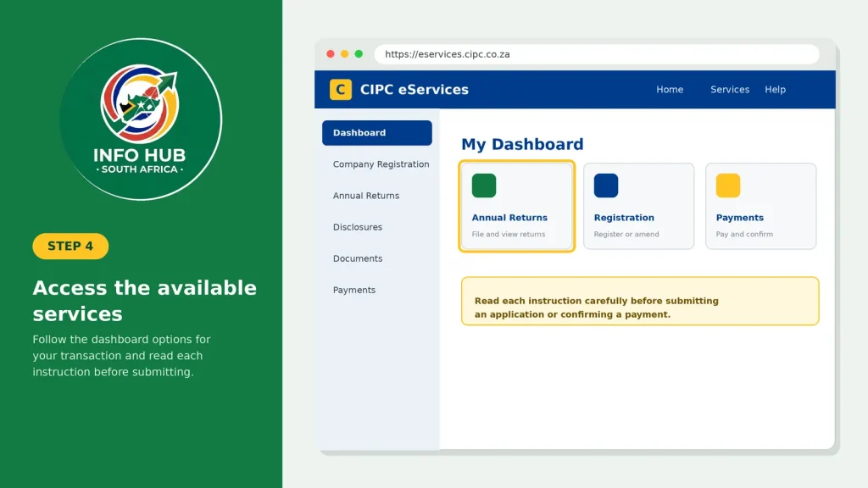
Task: Click the Payments card title
Action: point(739,218)
